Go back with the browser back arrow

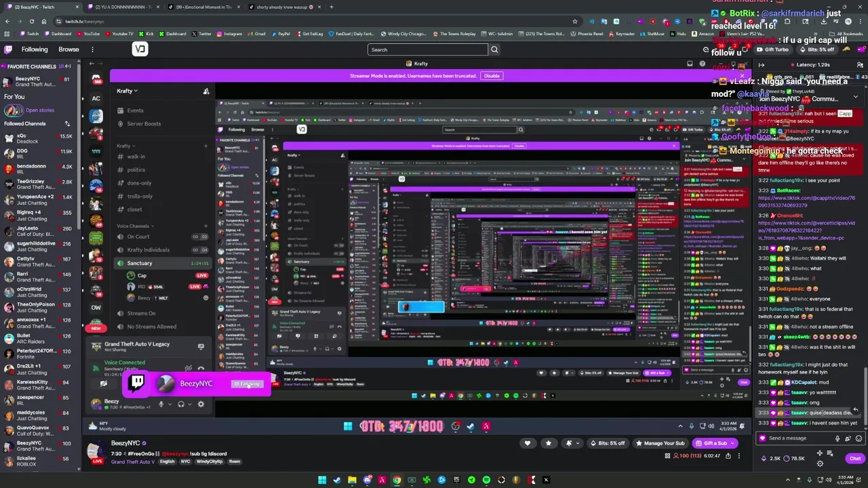tap(7, 21)
